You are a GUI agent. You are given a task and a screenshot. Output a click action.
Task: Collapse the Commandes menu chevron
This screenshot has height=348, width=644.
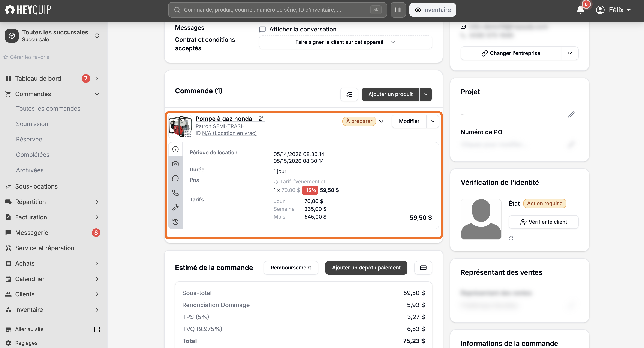(x=97, y=94)
